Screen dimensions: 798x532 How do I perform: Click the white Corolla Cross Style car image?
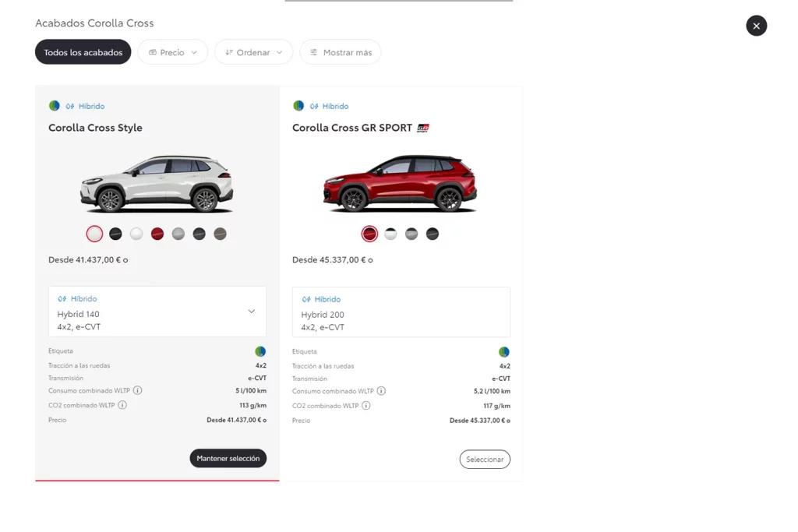click(x=157, y=183)
